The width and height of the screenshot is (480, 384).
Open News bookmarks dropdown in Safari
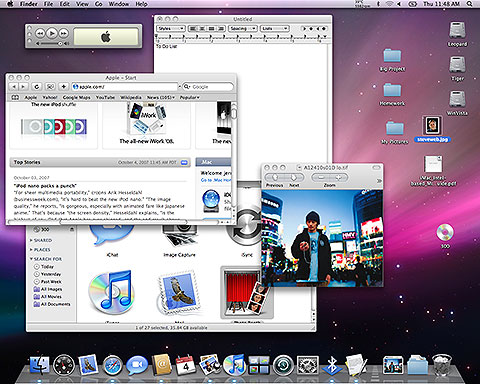click(161, 97)
